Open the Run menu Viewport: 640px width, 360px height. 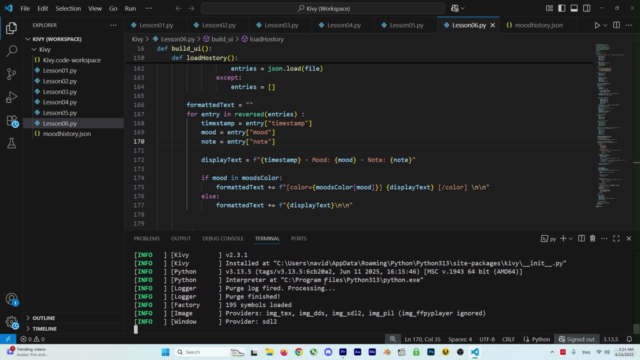(x=130, y=8)
